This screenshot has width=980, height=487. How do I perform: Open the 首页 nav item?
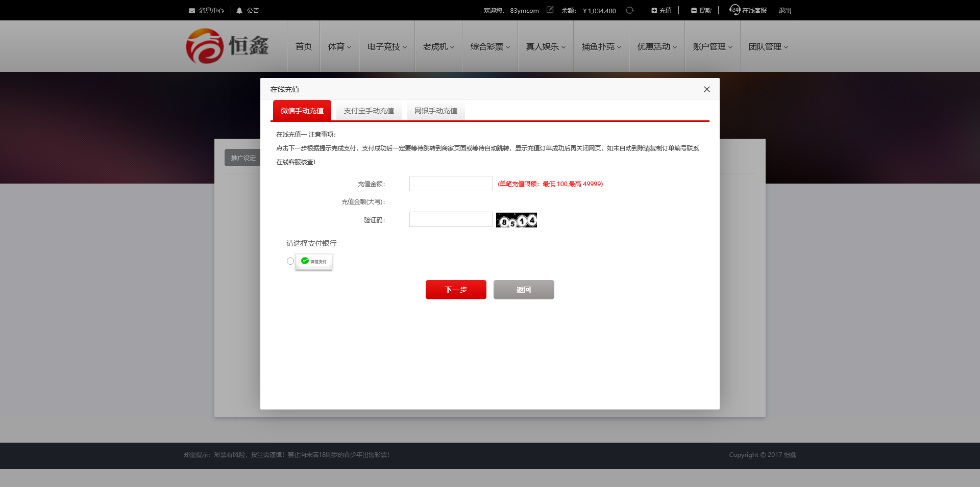tap(304, 46)
